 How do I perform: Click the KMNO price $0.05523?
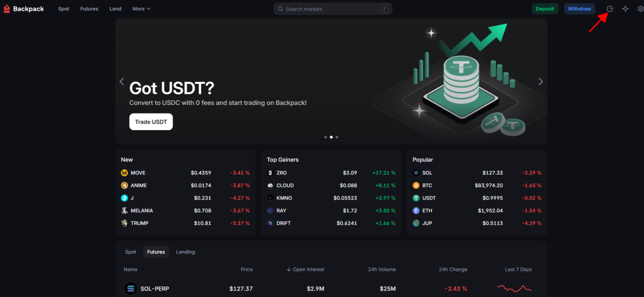(345, 198)
